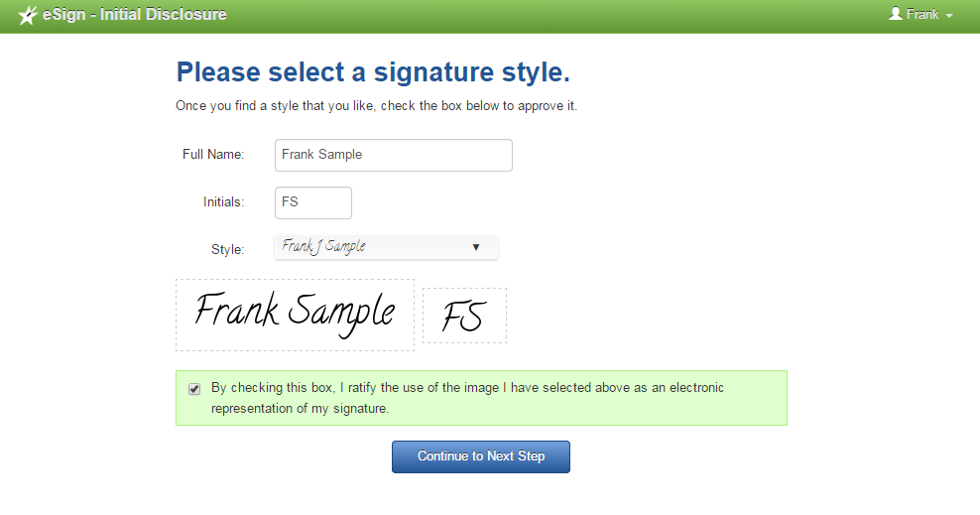Click the Full Name label
This screenshot has width=980, height=515.
[x=213, y=155]
